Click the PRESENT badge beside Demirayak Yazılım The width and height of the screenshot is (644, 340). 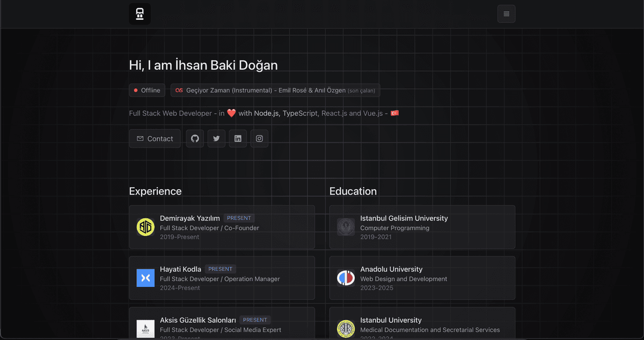click(239, 218)
